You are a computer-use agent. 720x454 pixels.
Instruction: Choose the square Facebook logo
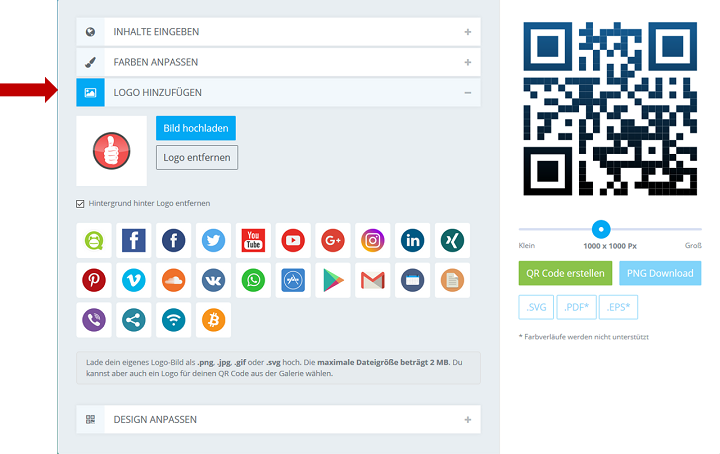(134, 241)
